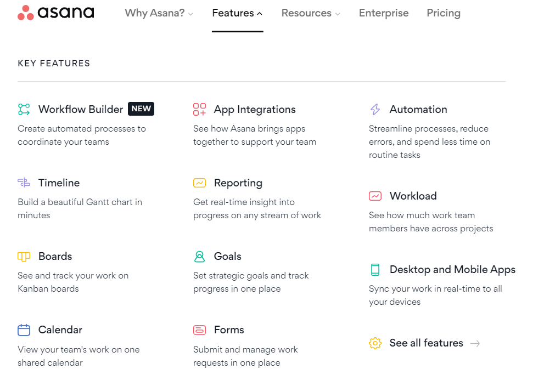This screenshot has width=544, height=392.
Task: Click the Desktop and Mobile Apps phone icon
Action: pos(374,269)
